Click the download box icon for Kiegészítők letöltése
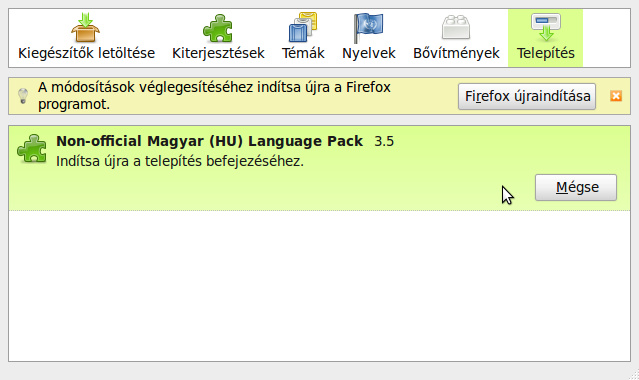The width and height of the screenshot is (639, 380). [x=85, y=27]
